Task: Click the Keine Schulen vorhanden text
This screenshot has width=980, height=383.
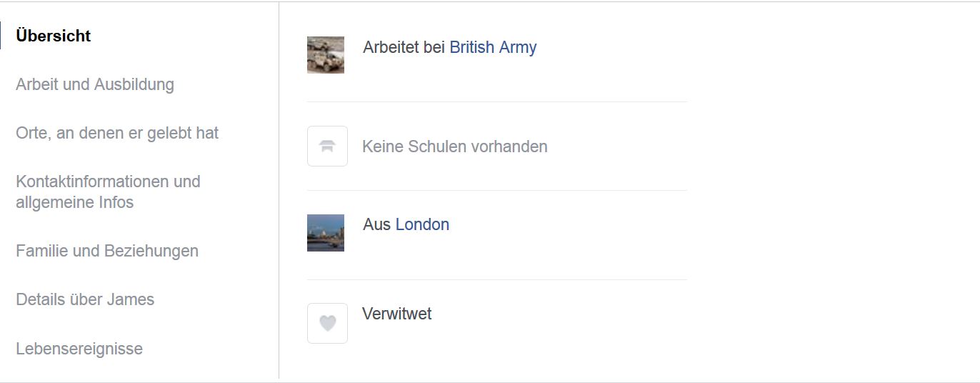Action: (x=455, y=146)
